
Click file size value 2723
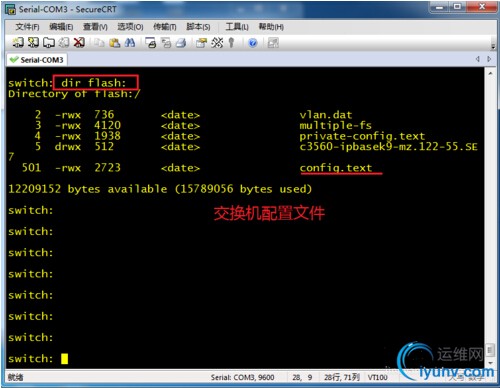coord(107,168)
